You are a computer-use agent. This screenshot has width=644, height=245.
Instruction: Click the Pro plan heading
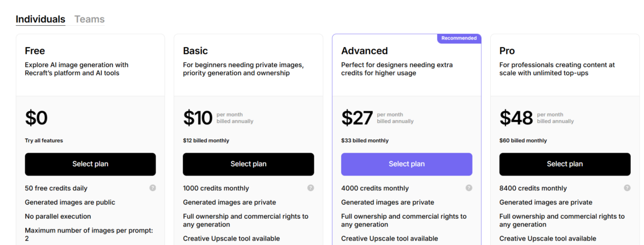507,51
